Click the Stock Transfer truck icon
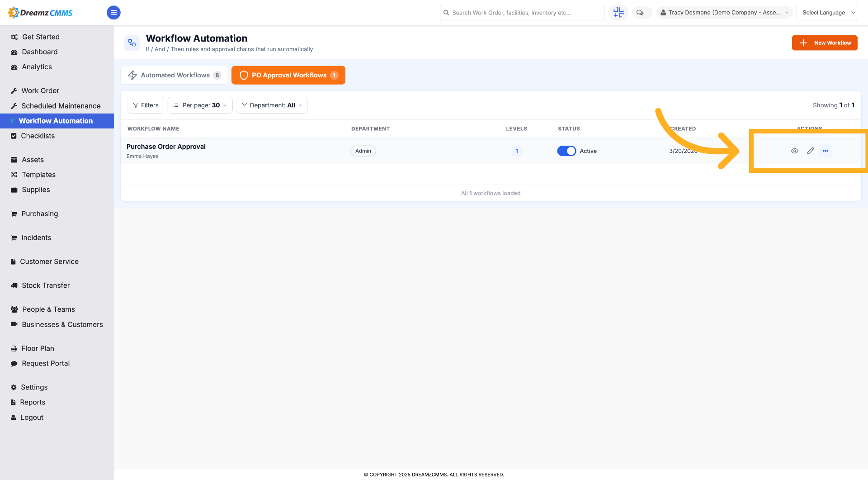This screenshot has height=480, width=868. coord(14,285)
